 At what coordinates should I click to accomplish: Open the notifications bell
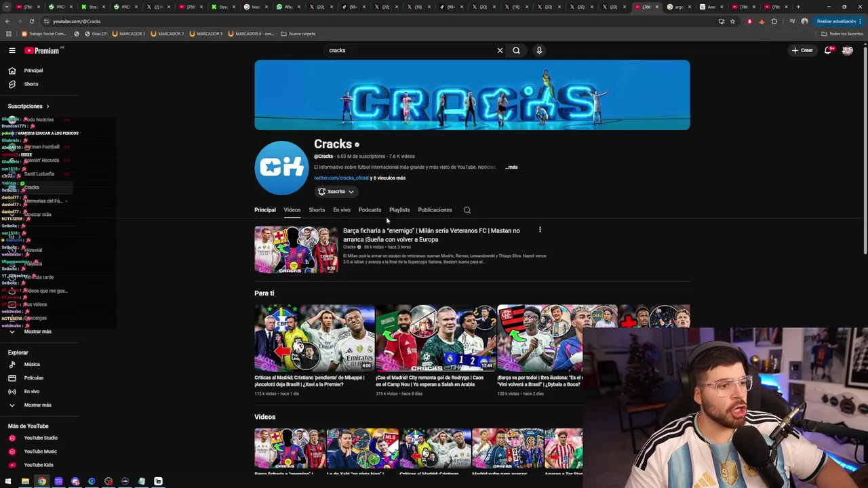tap(827, 50)
